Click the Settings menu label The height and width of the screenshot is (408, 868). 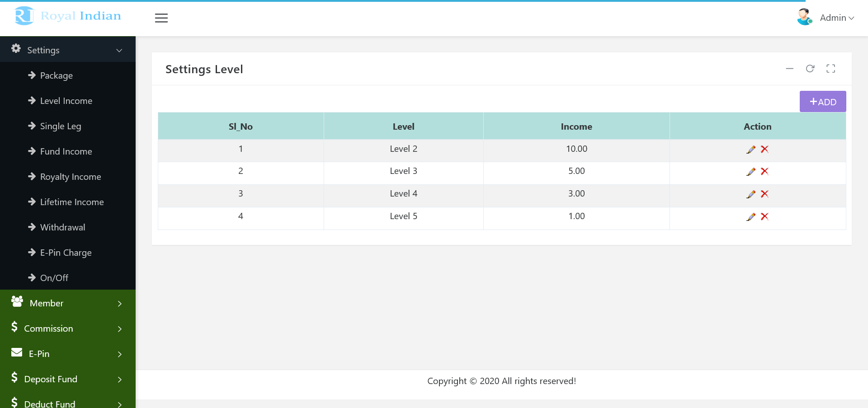click(x=43, y=50)
